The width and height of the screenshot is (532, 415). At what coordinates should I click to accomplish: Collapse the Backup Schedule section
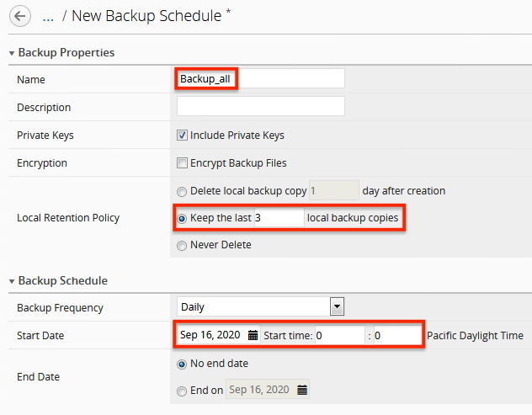point(12,281)
